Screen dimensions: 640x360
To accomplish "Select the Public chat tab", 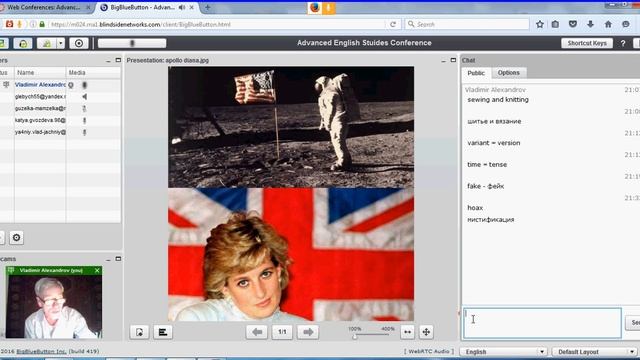I will [476, 73].
